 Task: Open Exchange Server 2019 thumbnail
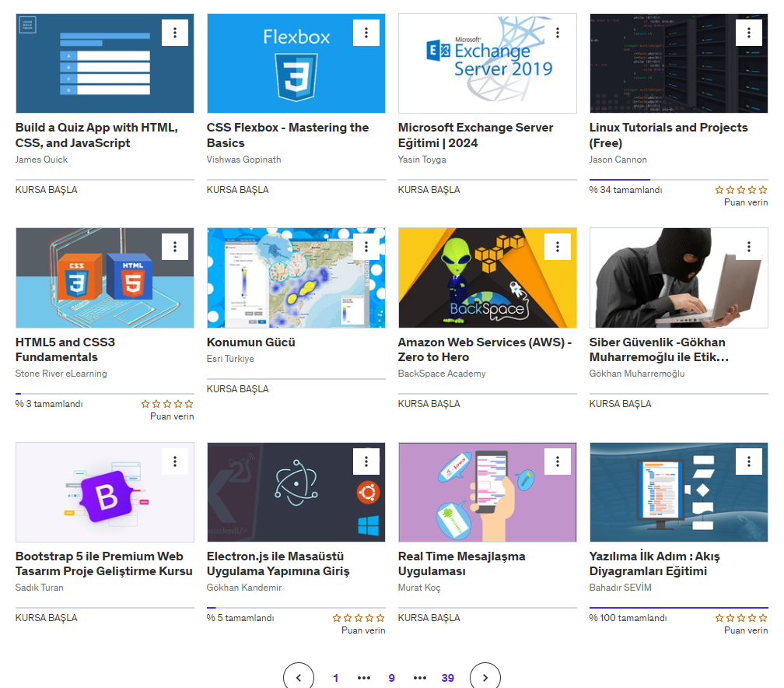488,64
